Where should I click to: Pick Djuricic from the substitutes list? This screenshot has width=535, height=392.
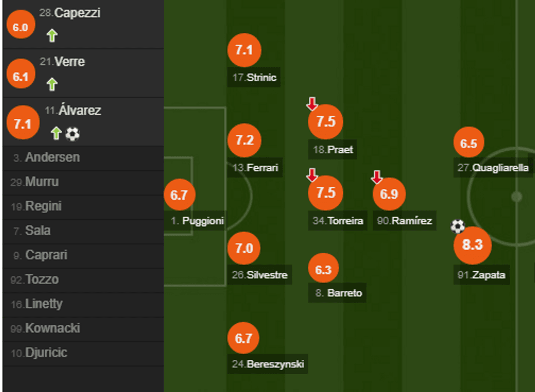pyautogui.click(x=46, y=353)
